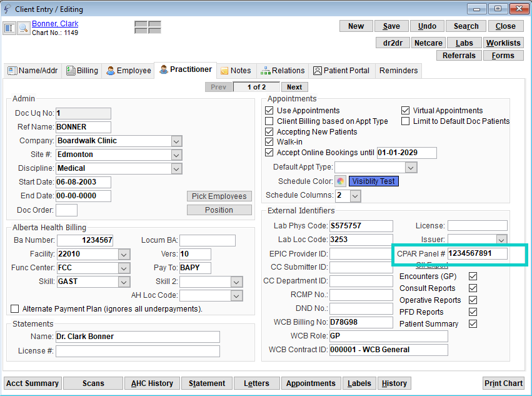Click the Visiblity Test color swatch

[373, 181]
